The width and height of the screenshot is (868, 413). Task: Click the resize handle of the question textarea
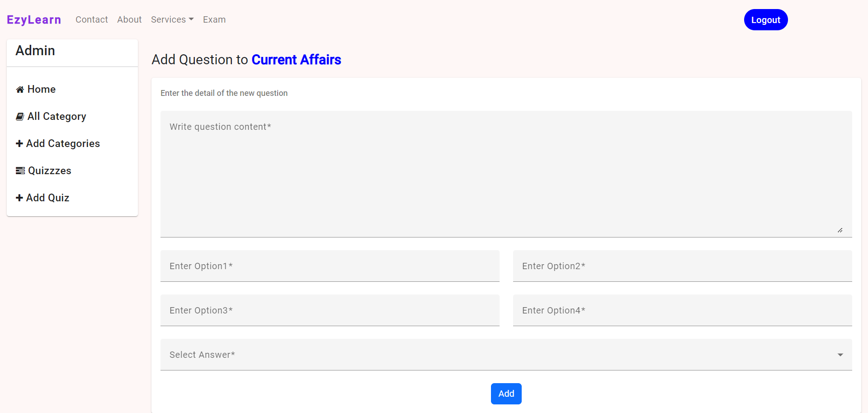click(841, 230)
